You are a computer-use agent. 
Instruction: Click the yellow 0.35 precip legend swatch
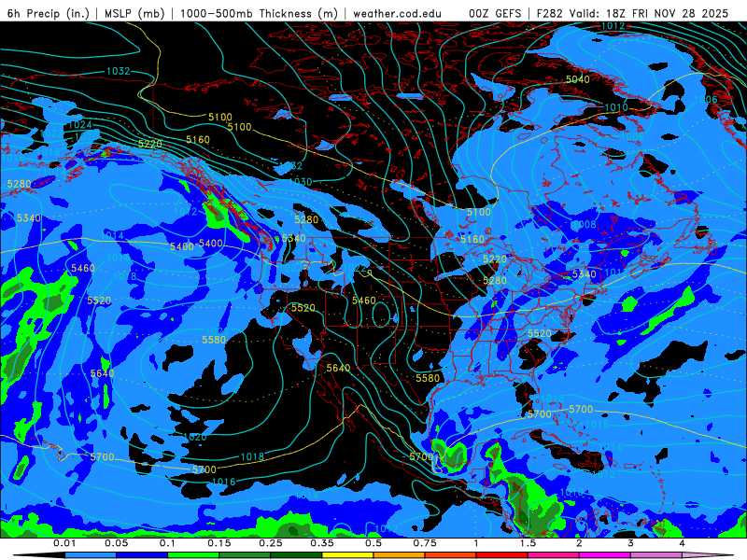[x=347, y=555]
